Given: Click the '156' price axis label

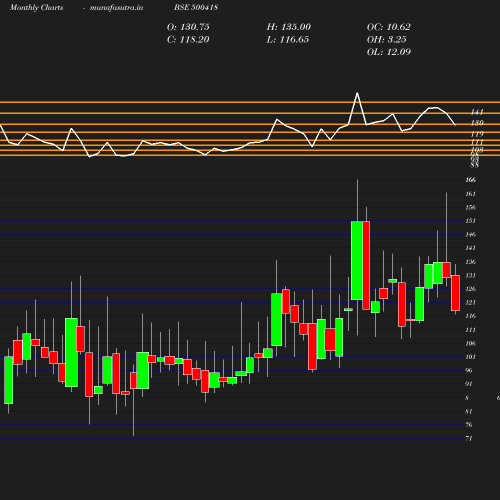Looking at the screenshot, I should [470, 207].
